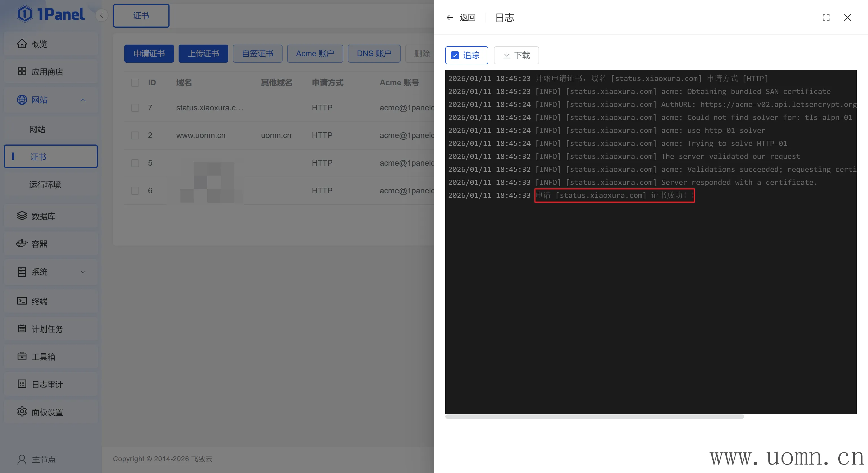
Task: Select the 计划任务 menu item
Action: 47,329
